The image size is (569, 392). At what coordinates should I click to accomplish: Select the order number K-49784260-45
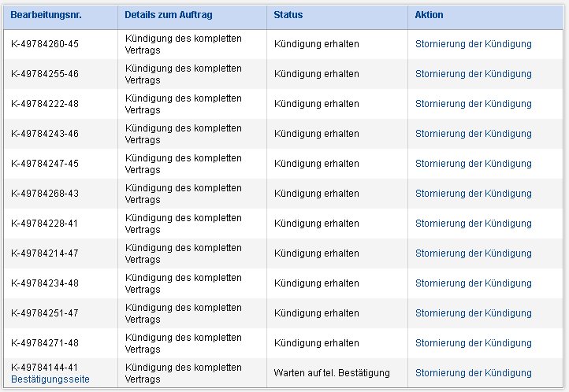tap(45, 44)
